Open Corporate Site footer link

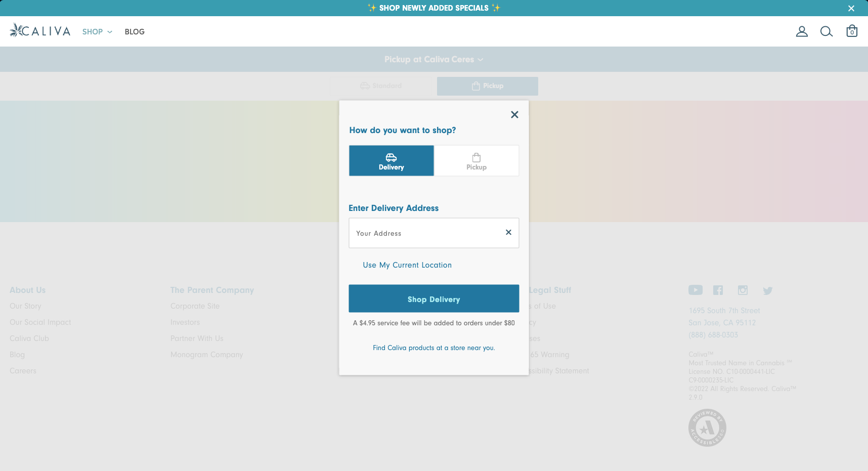tap(195, 306)
